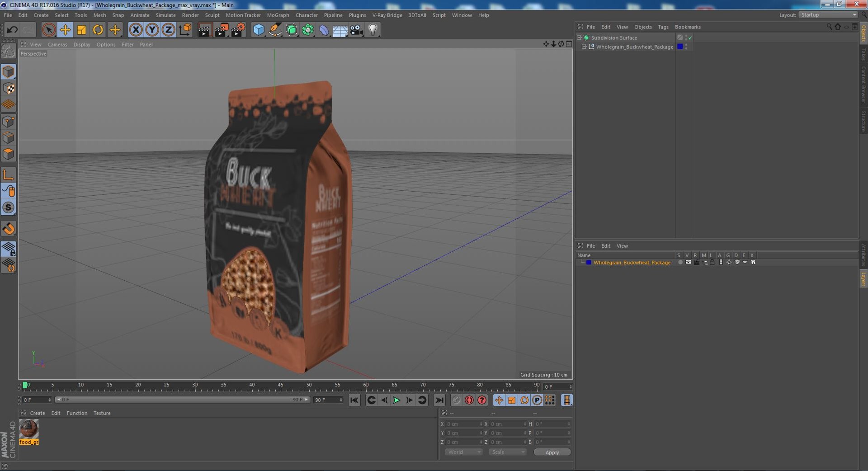
Task: Toggle layer Solo for Wholegrain_Buckwheat_Package
Action: tap(680, 262)
